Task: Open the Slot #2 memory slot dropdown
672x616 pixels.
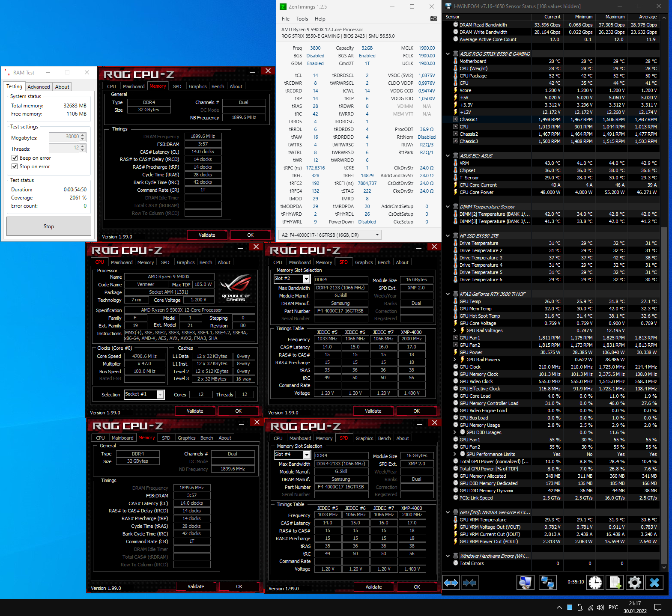Action: pos(306,279)
